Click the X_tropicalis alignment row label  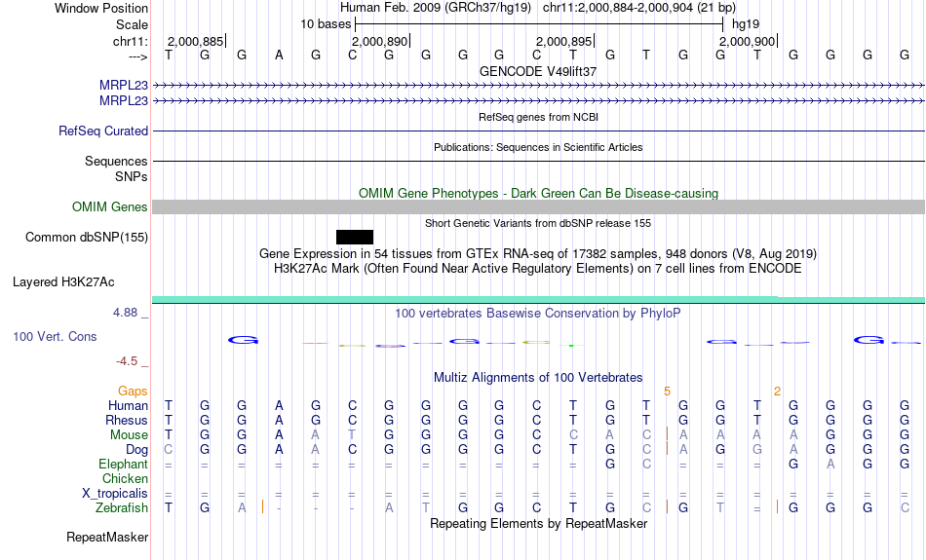pos(115,494)
